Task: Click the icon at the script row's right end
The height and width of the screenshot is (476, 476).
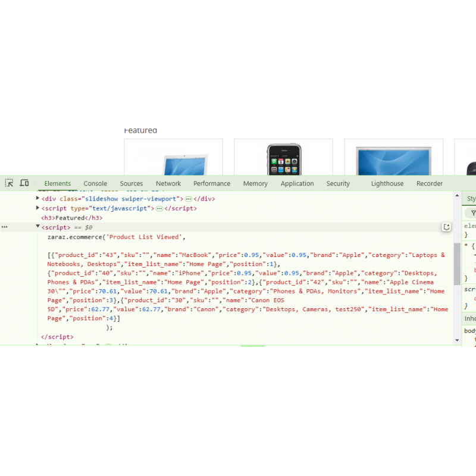Action: [x=446, y=227]
